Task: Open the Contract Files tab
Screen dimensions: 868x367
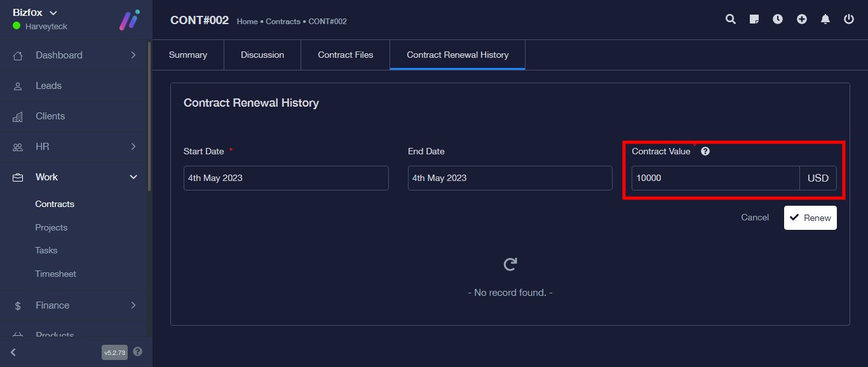Action: point(345,55)
